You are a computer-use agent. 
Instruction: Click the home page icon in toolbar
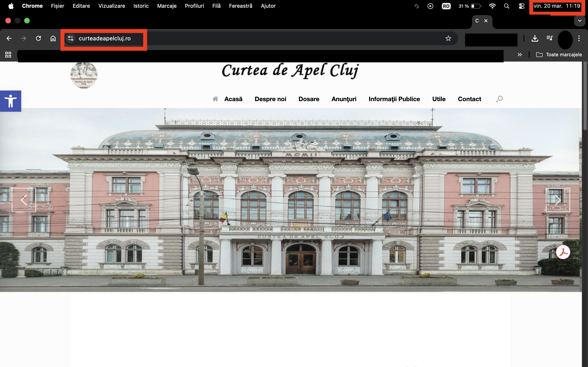(53, 38)
